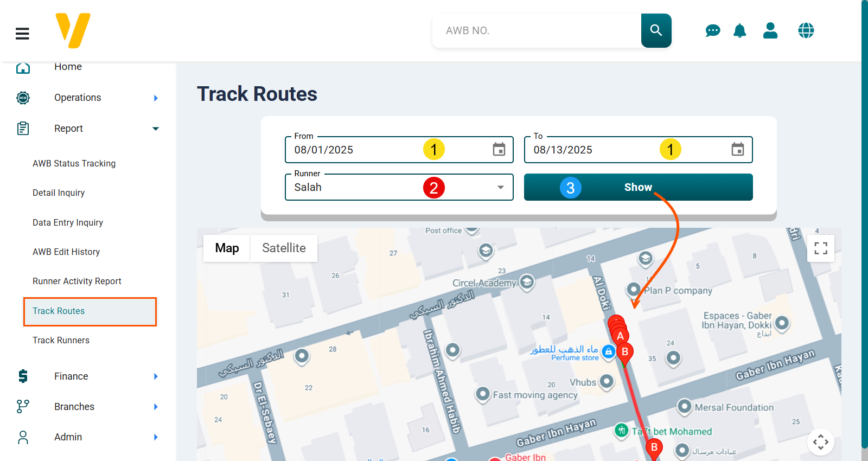Expand the Operations submenu arrow
The width and height of the screenshot is (868, 461).
[156, 98]
